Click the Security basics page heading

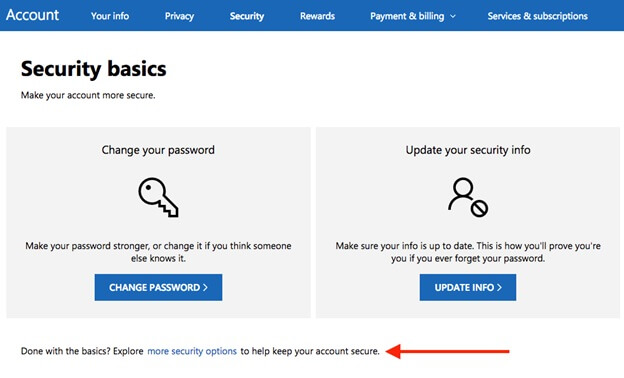click(94, 69)
